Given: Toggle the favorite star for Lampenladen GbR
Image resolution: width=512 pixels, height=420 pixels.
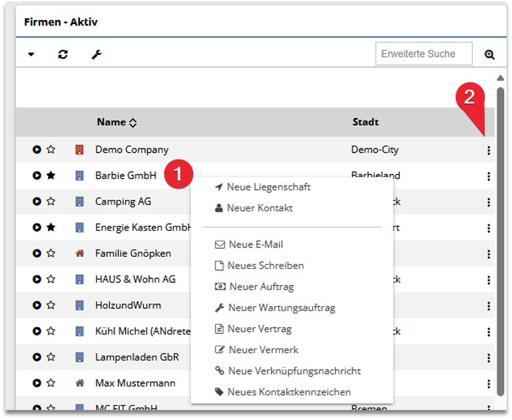Looking at the screenshot, I should (x=51, y=357).
